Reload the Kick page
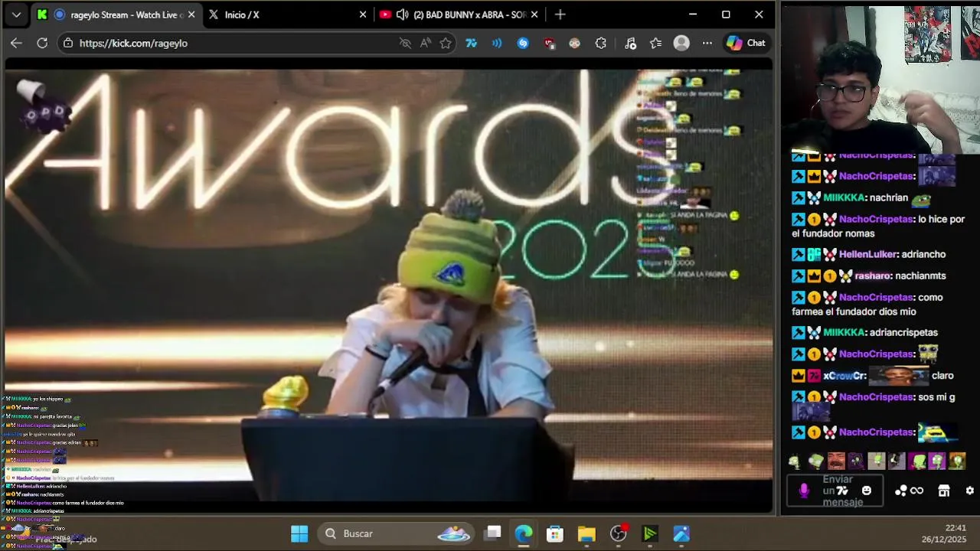 click(42, 43)
